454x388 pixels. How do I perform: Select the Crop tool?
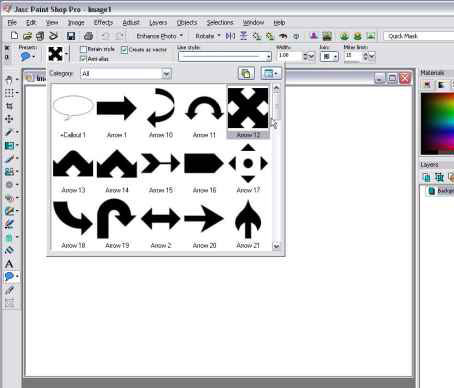tap(9, 106)
